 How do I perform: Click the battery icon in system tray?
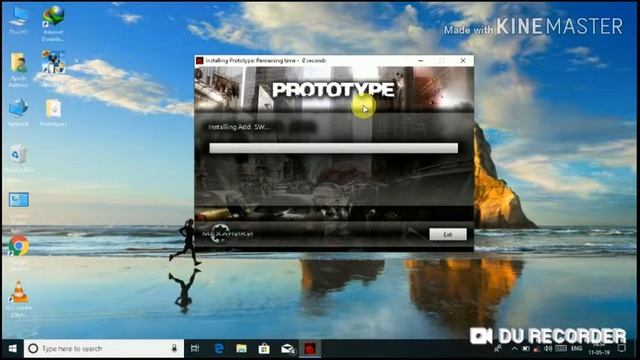click(x=526, y=349)
